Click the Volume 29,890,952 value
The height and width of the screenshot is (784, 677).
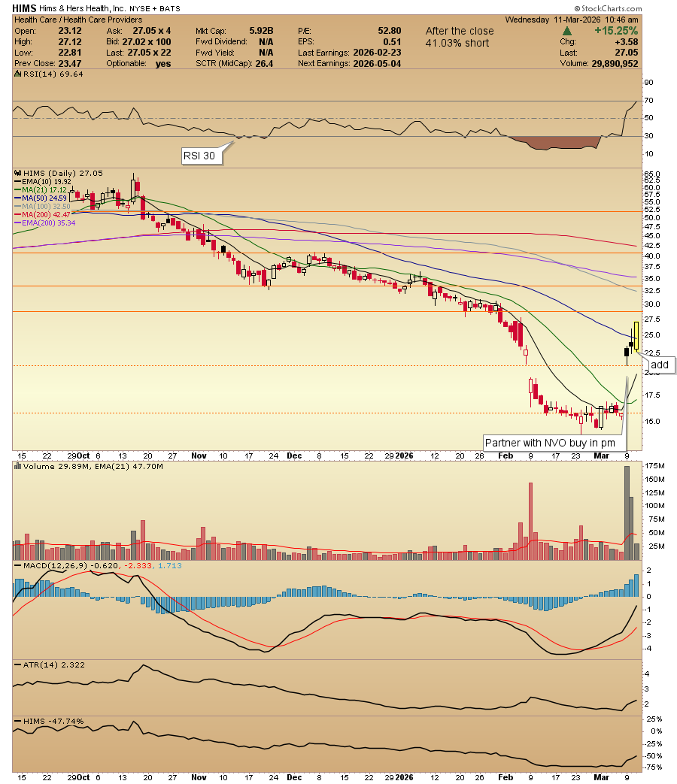point(615,63)
